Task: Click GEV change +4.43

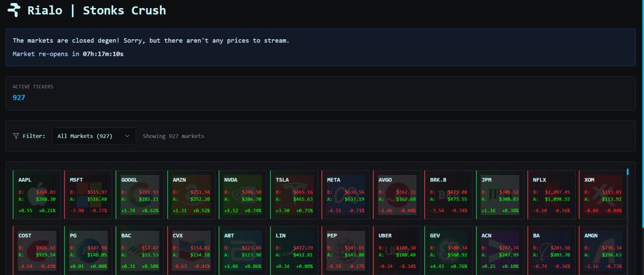Action: point(436,266)
